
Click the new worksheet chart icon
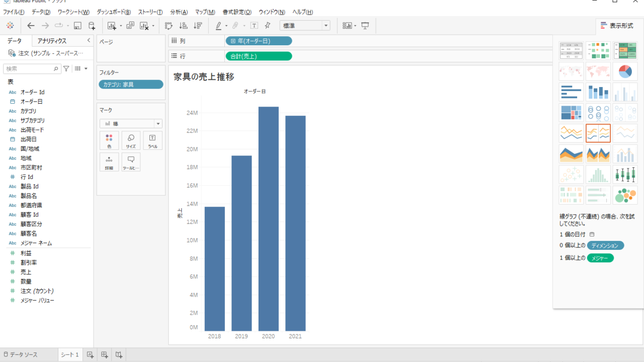coord(111,26)
